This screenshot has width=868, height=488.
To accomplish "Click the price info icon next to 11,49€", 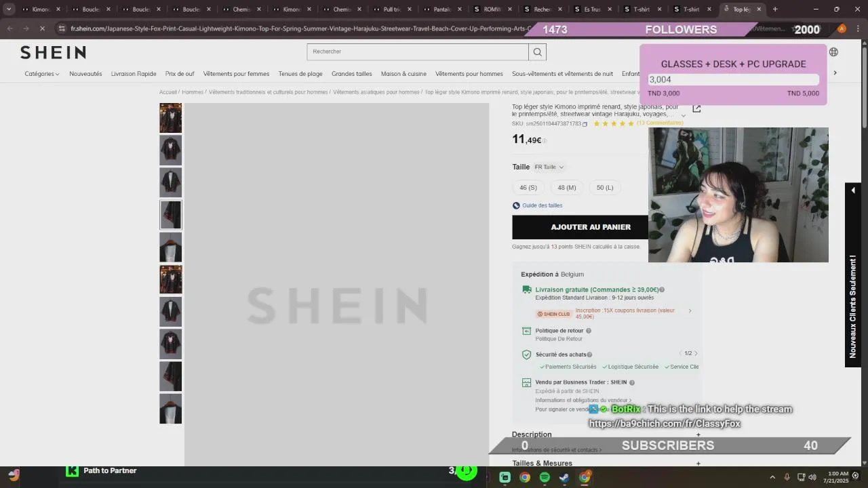I will (x=545, y=141).
